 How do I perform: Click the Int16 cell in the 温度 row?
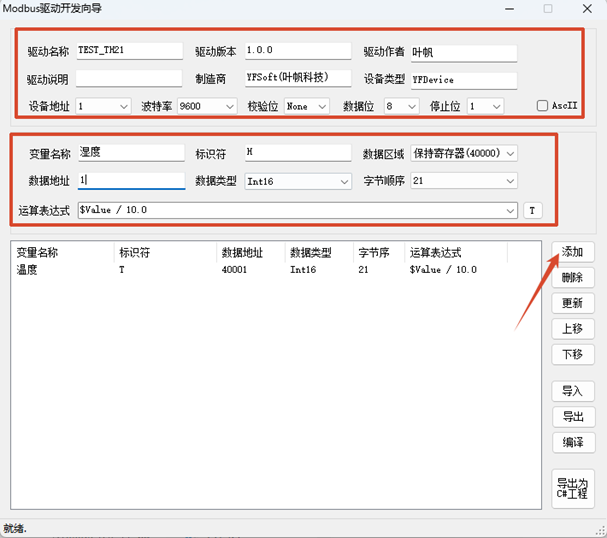click(x=303, y=270)
